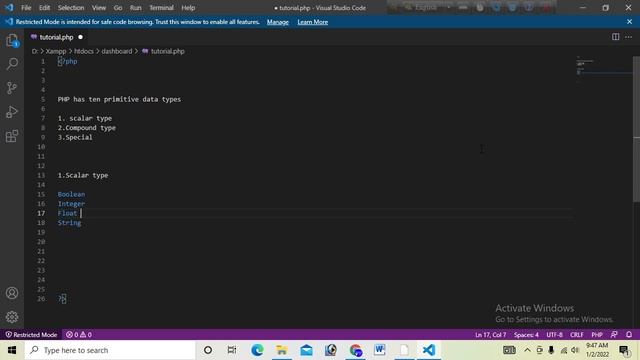Go to line via Ln 17, Col 7
Screen dimensions: 640x360
(491, 335)
